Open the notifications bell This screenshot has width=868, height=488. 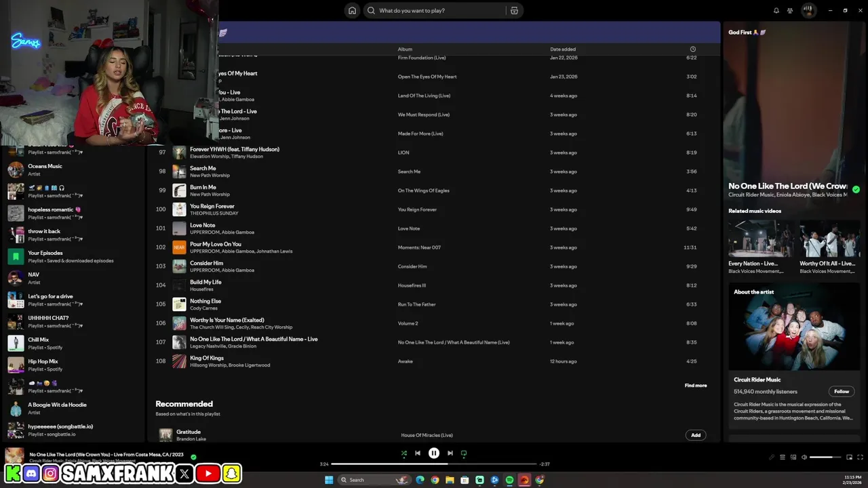click(776, 10)
